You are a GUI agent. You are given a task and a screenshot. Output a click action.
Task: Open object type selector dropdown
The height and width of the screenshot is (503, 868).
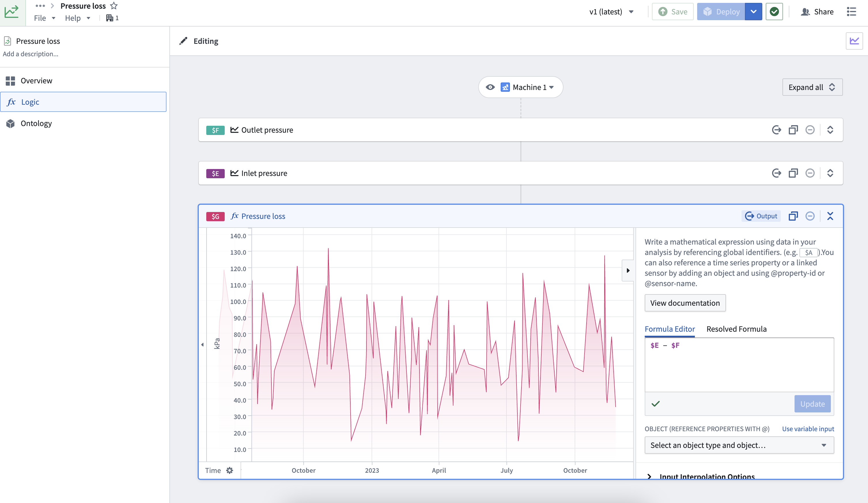[739, 445]
